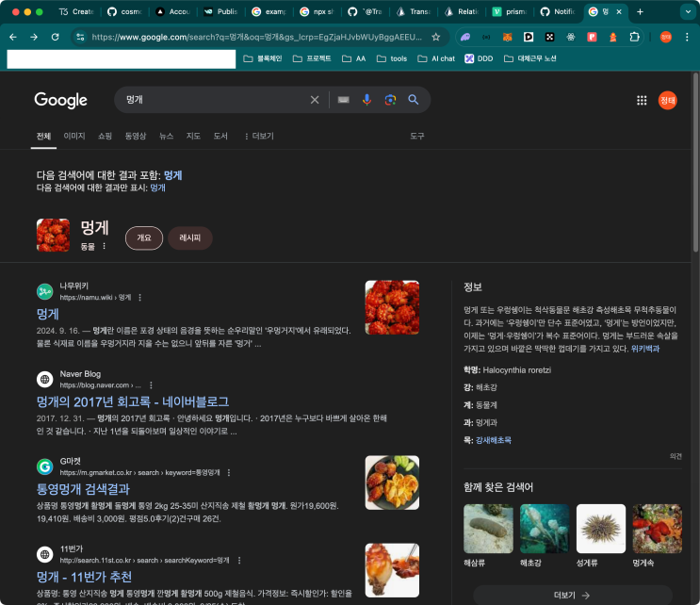Open the MetaMask fox extension
The height and width of the screenshot is (605, 700).
[507, 37]
